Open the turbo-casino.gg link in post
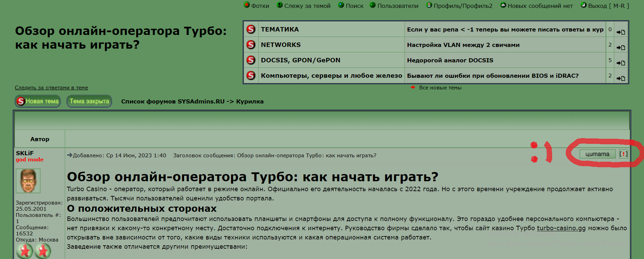 coord(561,228)
